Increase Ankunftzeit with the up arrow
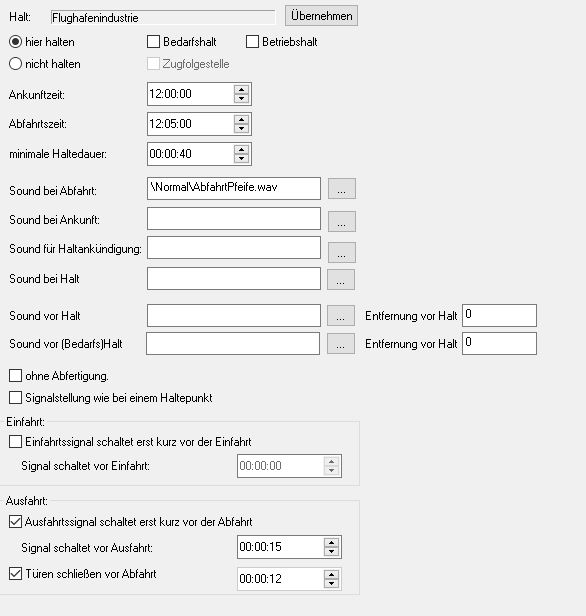This screenshot has width=586, height=616. point(241,89)
